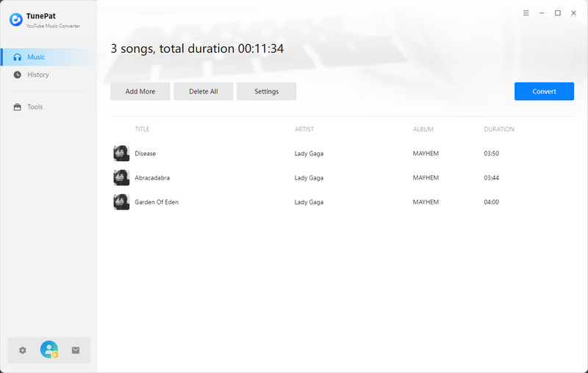Click MAYHEM in the Abracadabra row

[x=426, y=178]
